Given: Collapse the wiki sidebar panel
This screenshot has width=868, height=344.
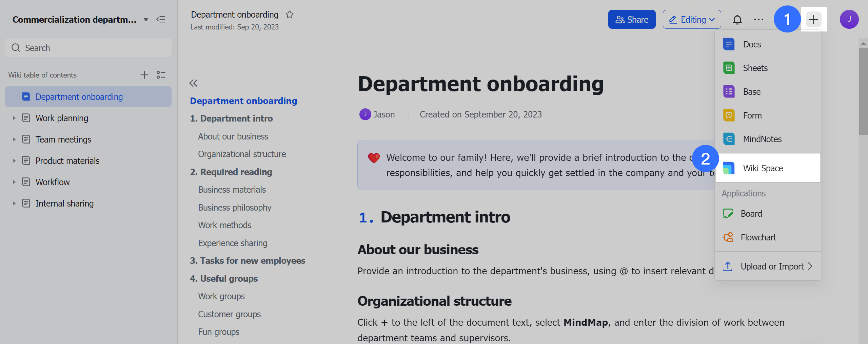Looking at the screenshot, I should (161, 19).
